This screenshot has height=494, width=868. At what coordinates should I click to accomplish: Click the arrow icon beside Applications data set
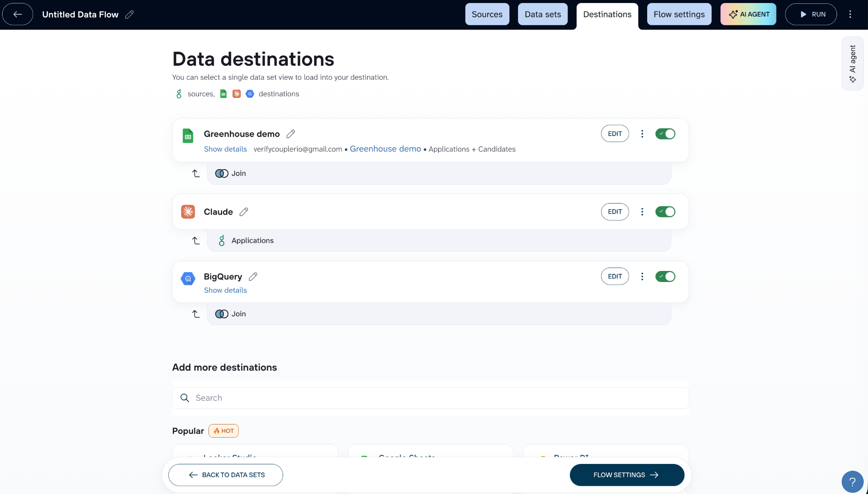[196, 240]
